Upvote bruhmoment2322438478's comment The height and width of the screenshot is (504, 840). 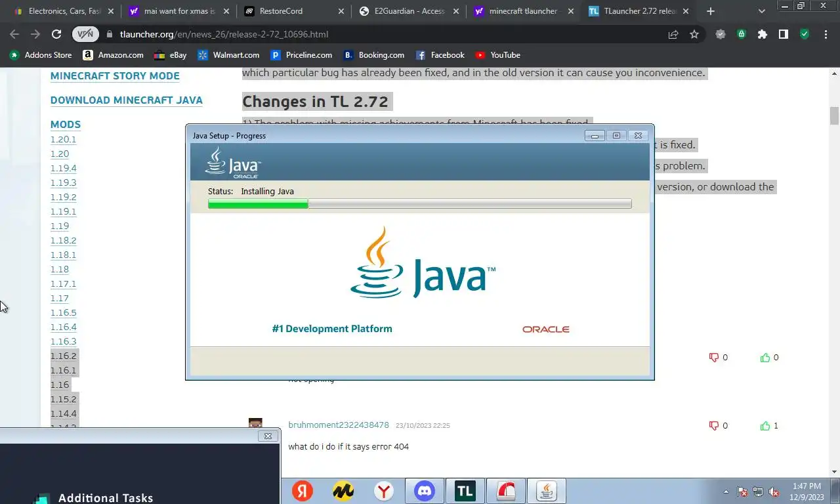pyautogui.click(x=765, y=426)
